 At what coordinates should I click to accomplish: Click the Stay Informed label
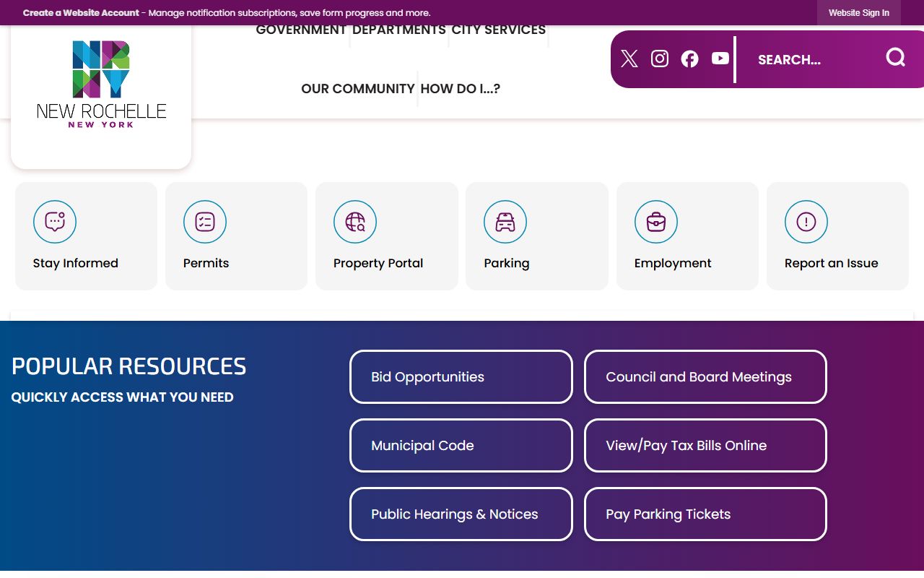[x=76, y=263]
